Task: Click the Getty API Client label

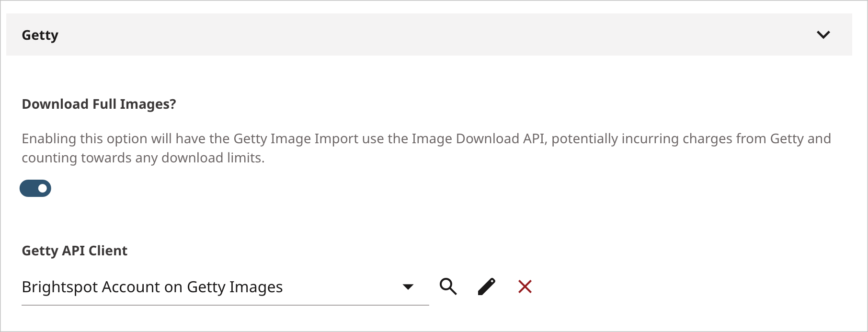Action: point(75,250)
